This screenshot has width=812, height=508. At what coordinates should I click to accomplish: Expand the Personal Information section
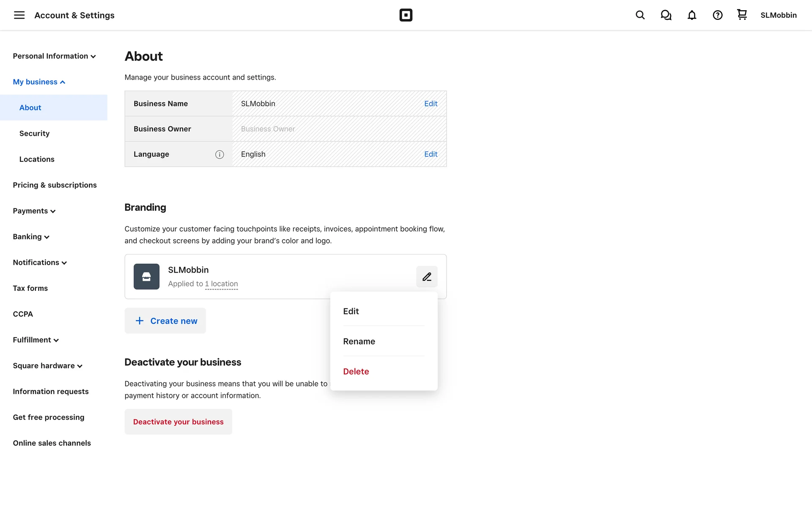pos(54,56)
